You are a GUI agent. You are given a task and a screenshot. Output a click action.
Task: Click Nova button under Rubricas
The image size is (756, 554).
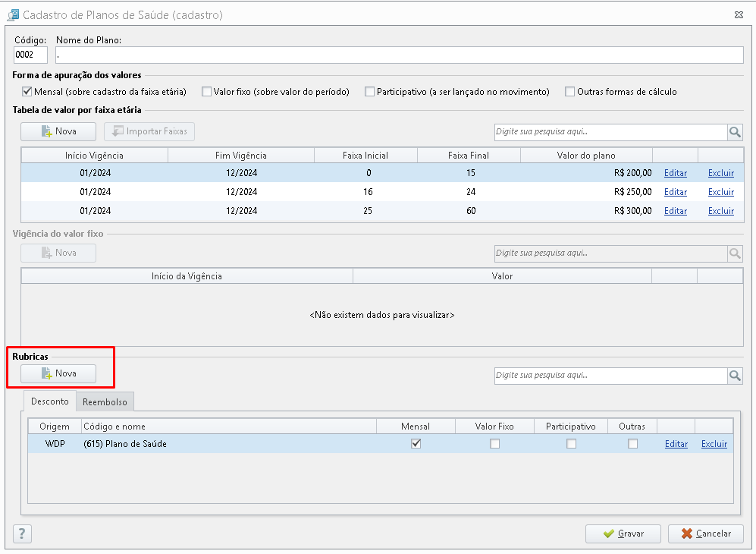point(58,373)
